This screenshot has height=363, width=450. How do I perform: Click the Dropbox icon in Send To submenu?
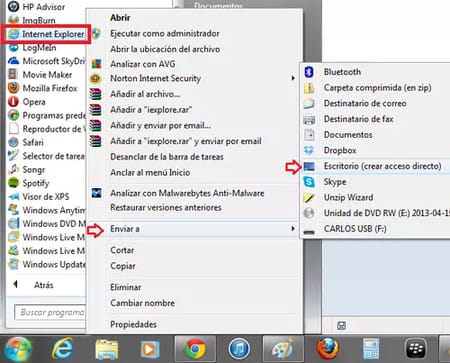point(309,150)
